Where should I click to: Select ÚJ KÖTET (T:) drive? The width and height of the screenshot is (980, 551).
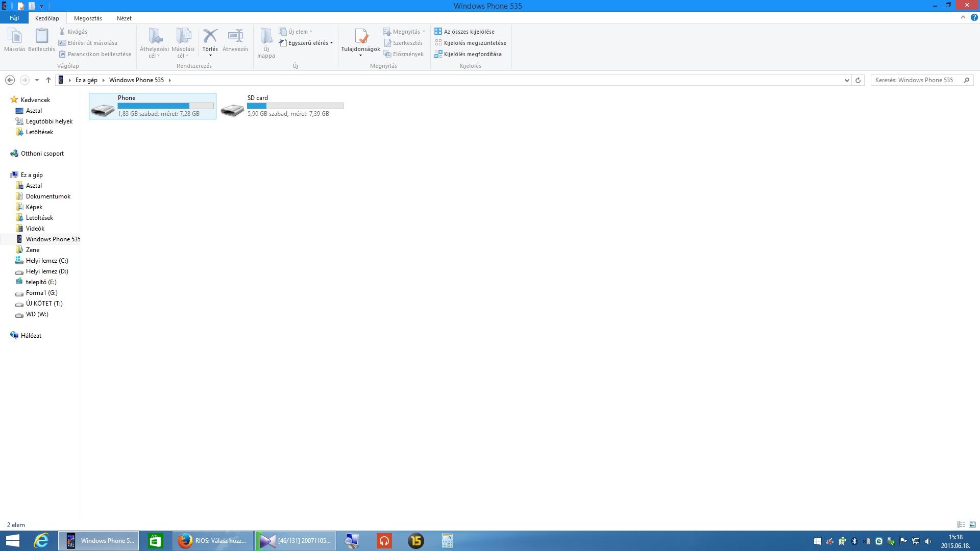44,304
